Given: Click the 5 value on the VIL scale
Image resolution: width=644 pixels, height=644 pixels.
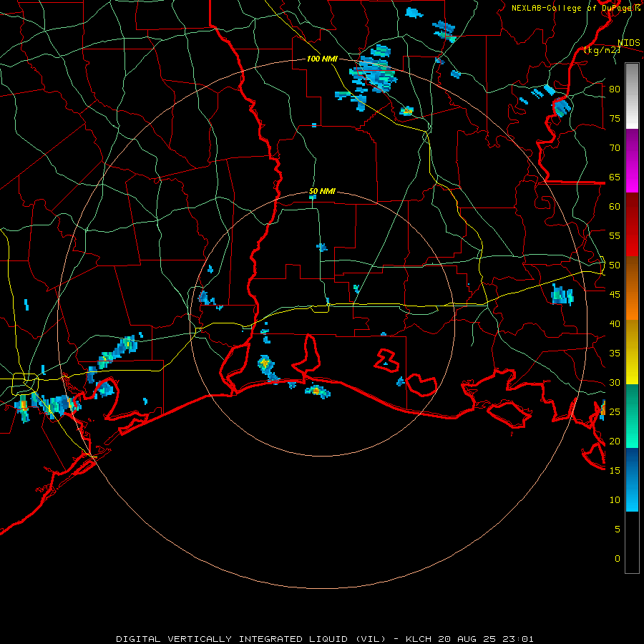Looking at the screenshot, I should click(x=618, y=530).
